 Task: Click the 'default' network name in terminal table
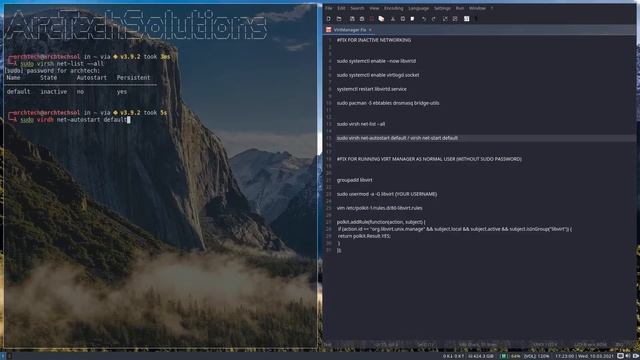tap(18, 92)
